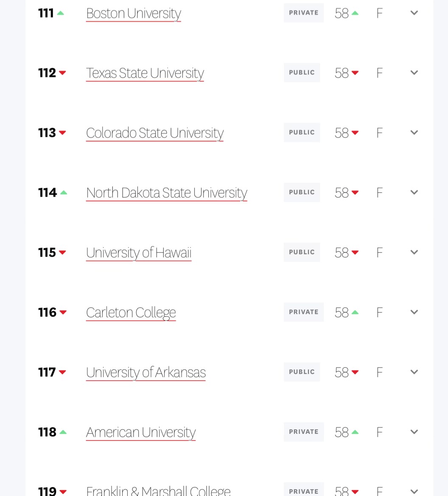Expand the Colorado State University row
Screen dimensions: 448x496
[x=414, y=132]
